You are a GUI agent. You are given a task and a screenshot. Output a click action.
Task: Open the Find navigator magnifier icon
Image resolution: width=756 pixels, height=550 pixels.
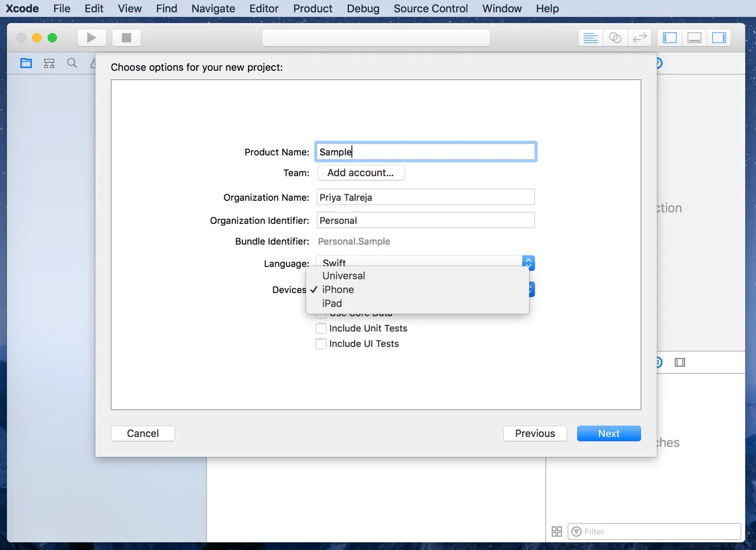pos(72,63)
